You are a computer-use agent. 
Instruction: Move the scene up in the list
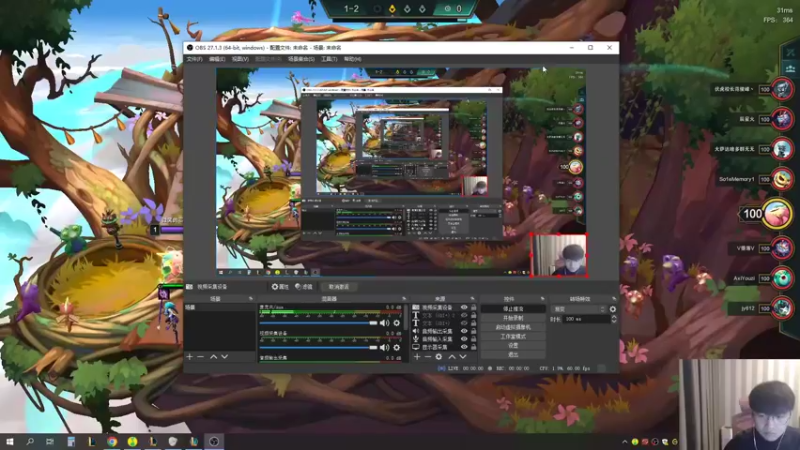pos(213,357)
